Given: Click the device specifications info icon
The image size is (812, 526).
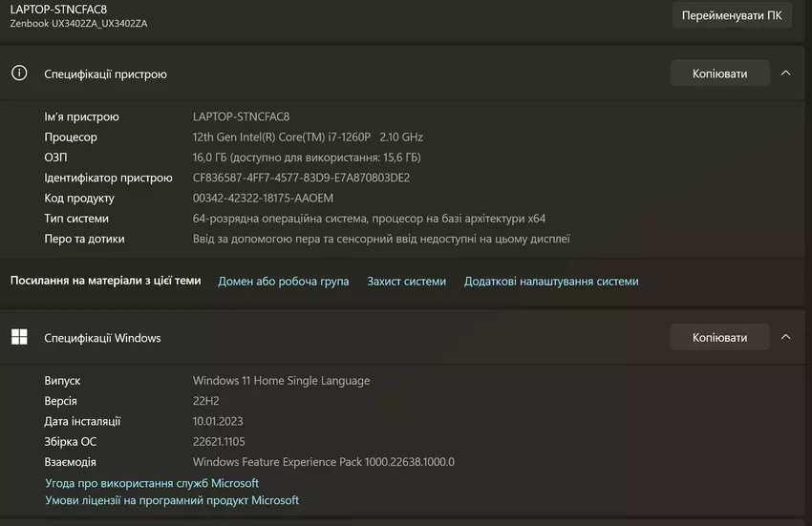Looking at the screenshot, I should tap(19, 74).
